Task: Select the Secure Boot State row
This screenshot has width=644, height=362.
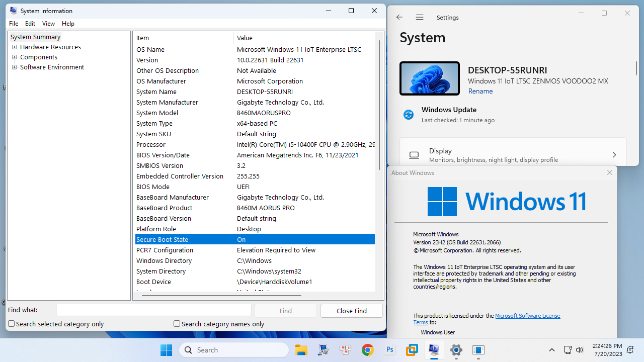Action: [255, 239]
